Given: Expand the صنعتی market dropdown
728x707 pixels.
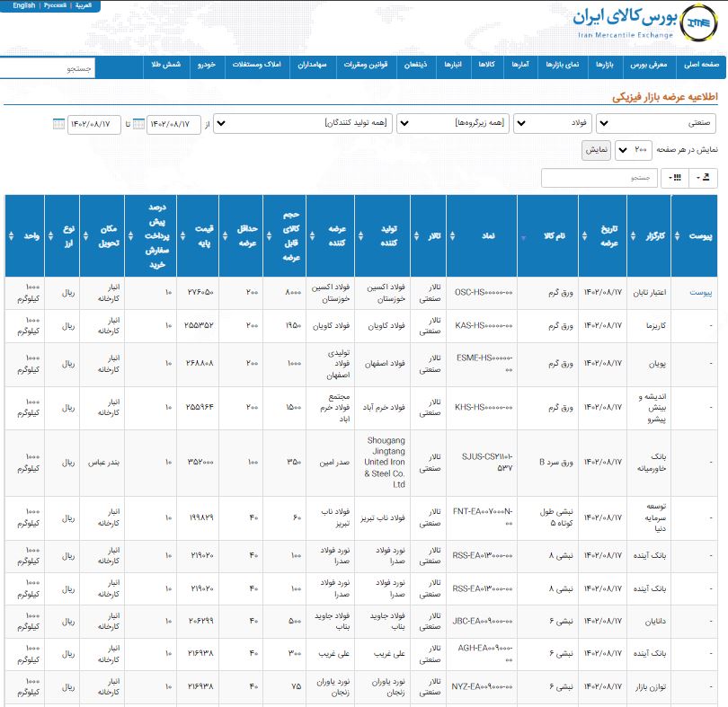Looking at the screenshot, I should [x=655, y=123].
